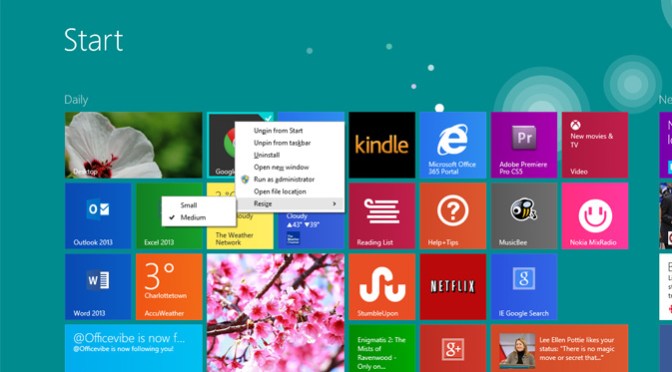Pick Small tile size
Screen dimensions: 672x372
click(199, 205)
